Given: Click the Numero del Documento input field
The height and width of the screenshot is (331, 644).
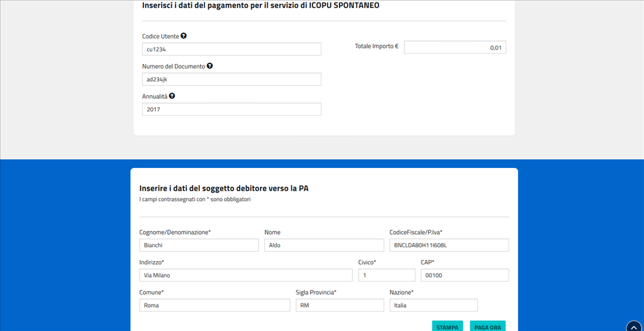Looking at the screenshot, I should click(x=231, y=79).
